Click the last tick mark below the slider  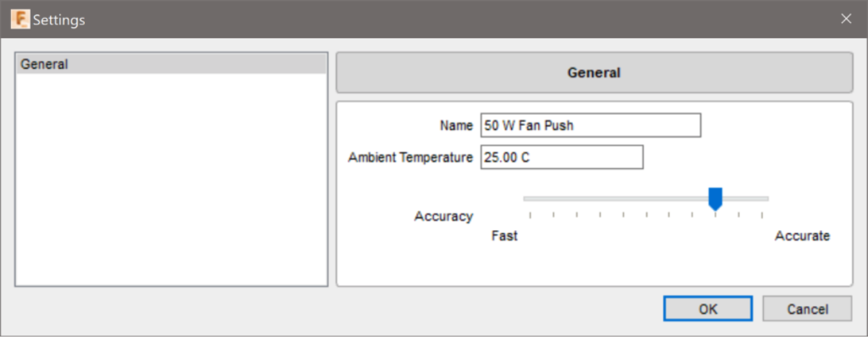tap(762, 215)
